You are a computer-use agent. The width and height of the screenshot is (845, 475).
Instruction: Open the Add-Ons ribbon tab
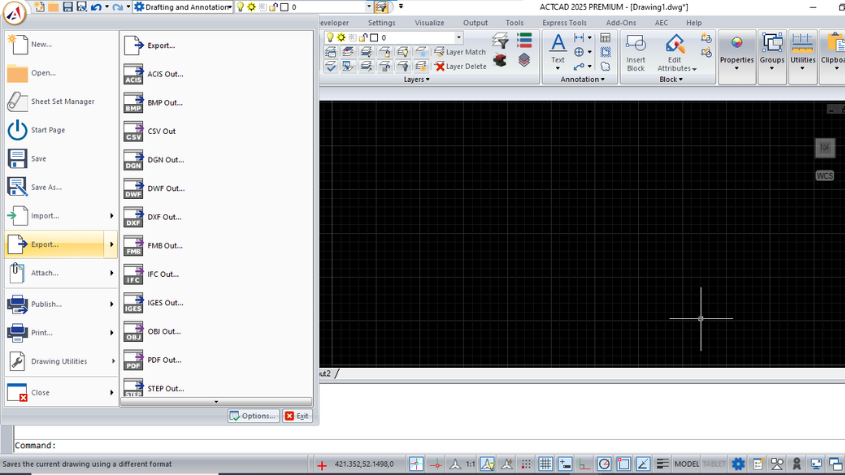pos(621,23)
